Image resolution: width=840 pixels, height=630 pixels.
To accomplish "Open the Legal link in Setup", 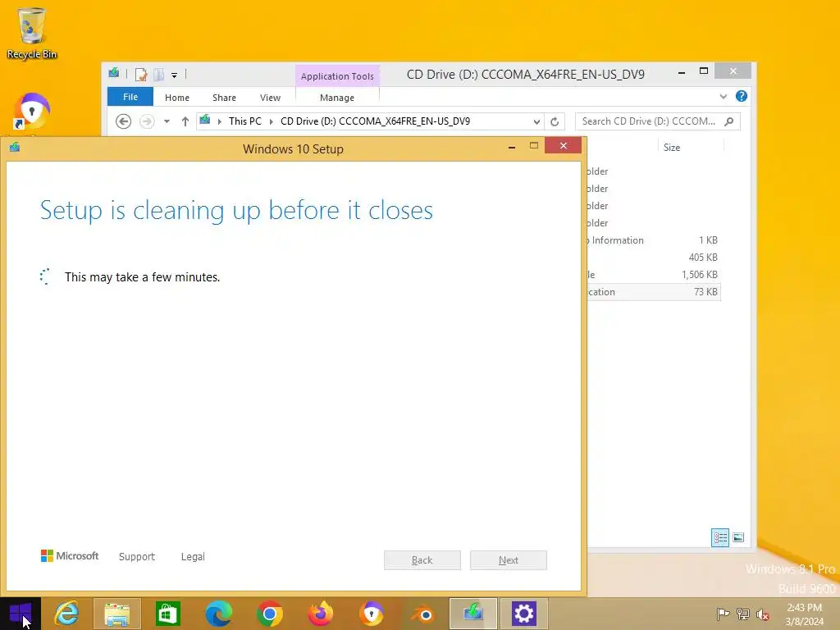I will pos(193,557).
